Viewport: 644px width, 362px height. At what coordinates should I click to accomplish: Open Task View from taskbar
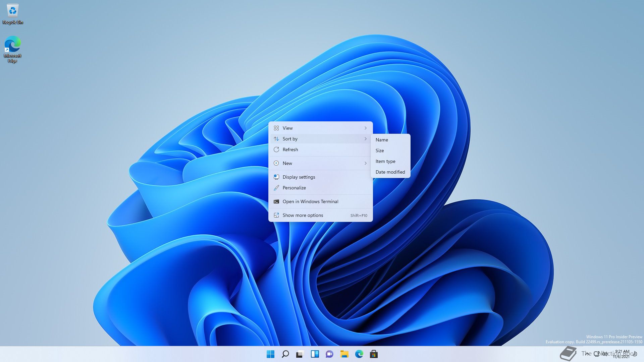(300, 354)
